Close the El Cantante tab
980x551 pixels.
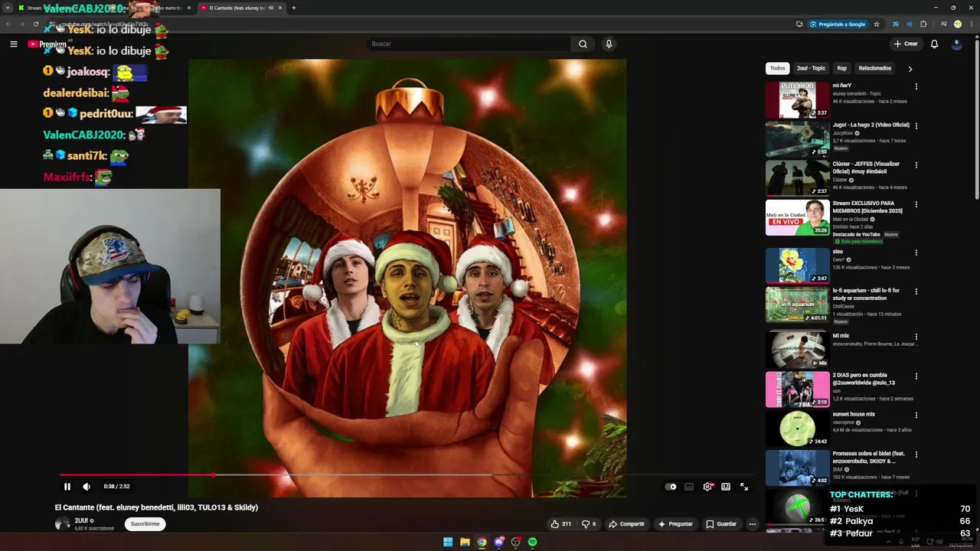(280, 8)
